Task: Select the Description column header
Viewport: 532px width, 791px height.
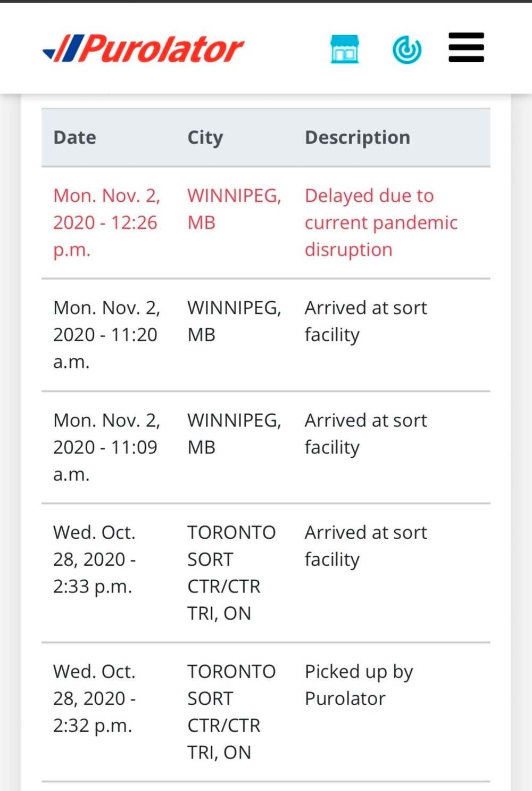Action: click(358, 137)
